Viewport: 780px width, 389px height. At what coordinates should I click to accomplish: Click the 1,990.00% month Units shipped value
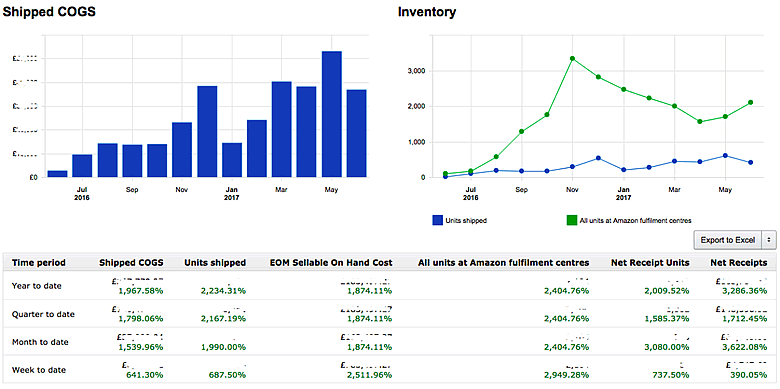click(x=223, y=347)
